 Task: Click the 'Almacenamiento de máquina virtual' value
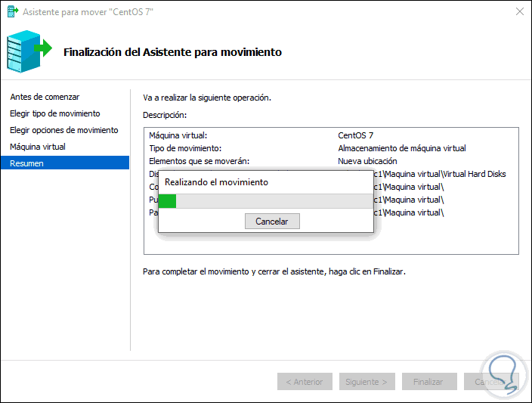[x=402, y=148]
